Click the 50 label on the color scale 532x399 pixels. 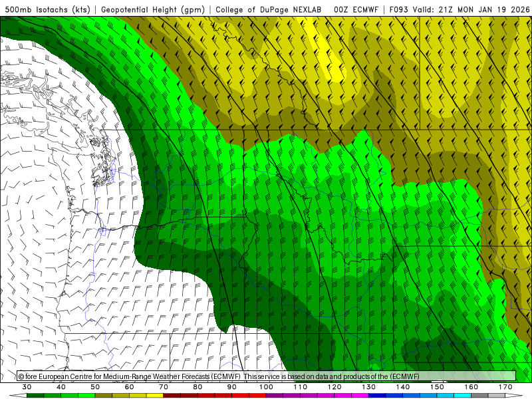(x=95, y=387)
